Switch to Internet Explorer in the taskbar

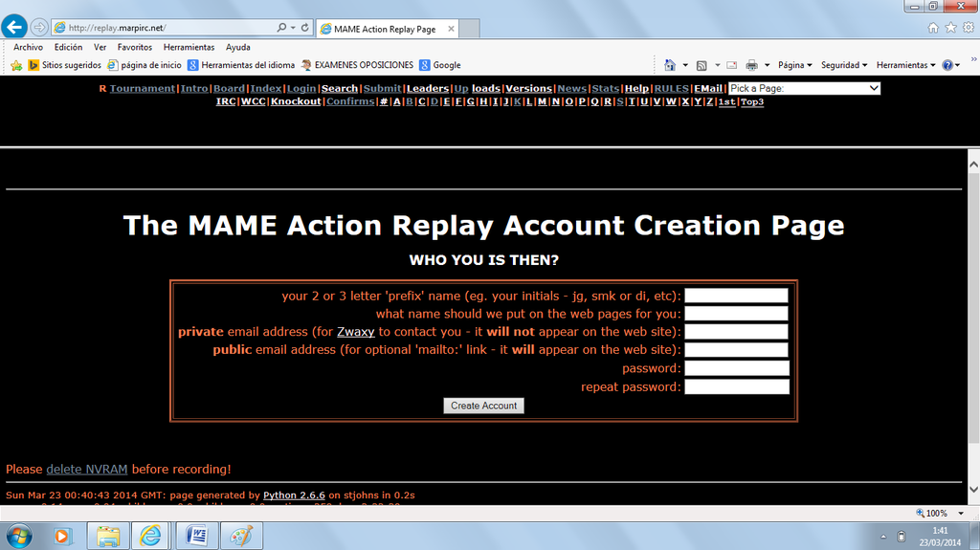pos(150,537)
